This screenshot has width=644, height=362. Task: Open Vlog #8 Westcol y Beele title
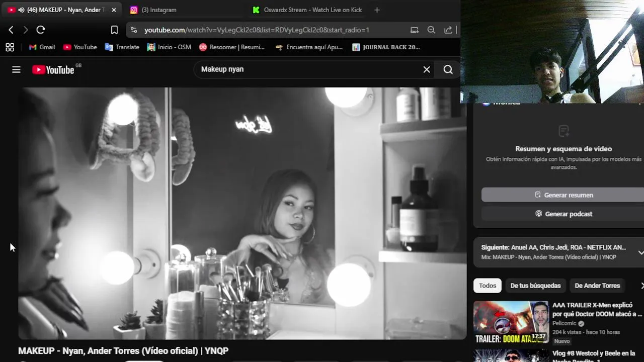pos(594,356)
